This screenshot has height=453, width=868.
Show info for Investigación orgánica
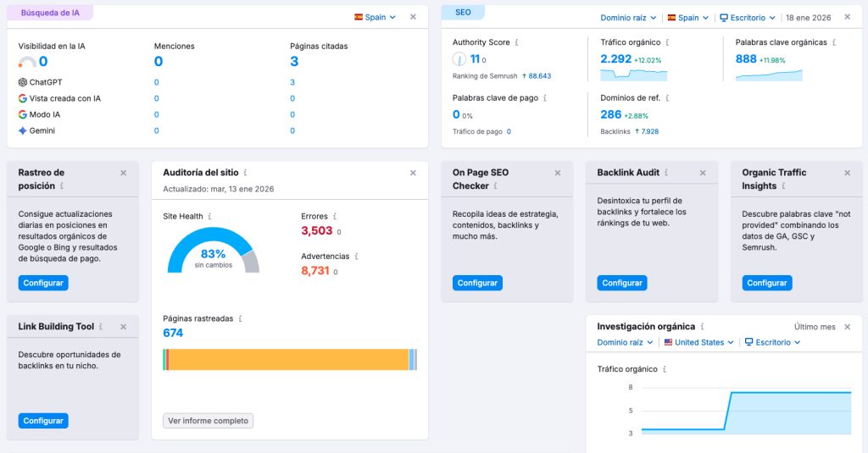[x=702, y=326]
